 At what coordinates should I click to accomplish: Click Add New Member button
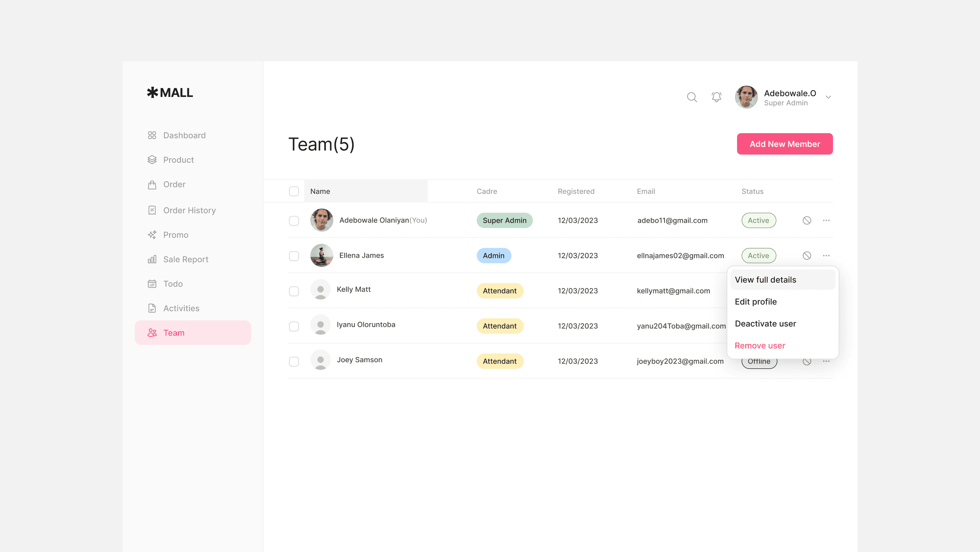784,144
